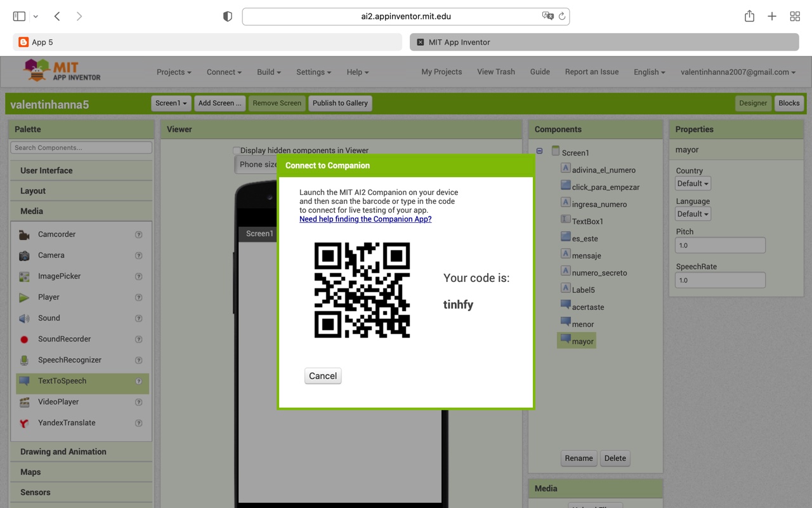Open the Screen1 selector dropdown

(x=171, y=103)
